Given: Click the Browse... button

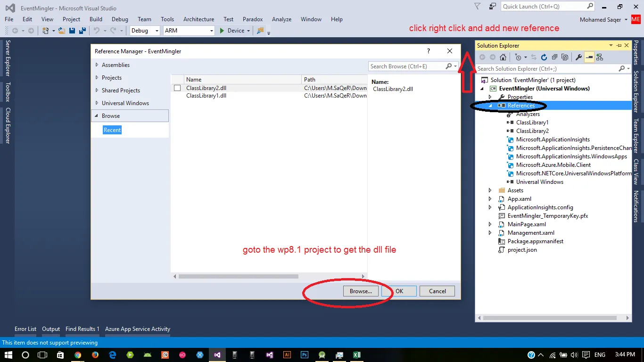Looking at the screenshot, I should (361, 291).
